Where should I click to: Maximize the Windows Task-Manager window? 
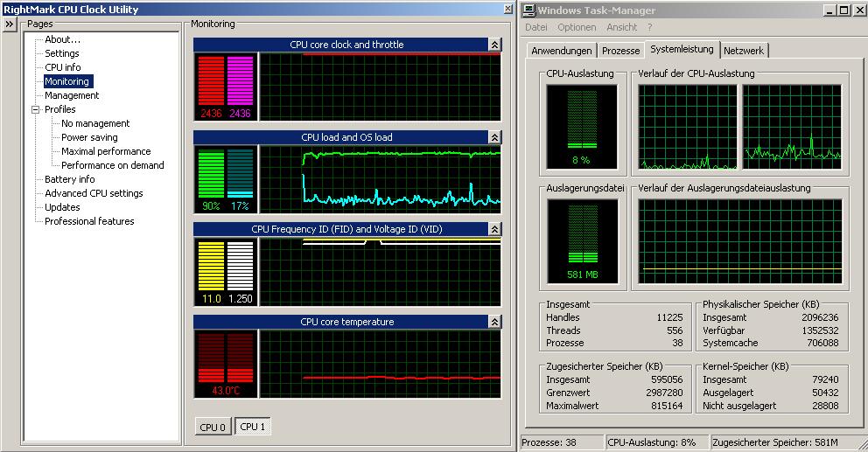tap(843, 10)
